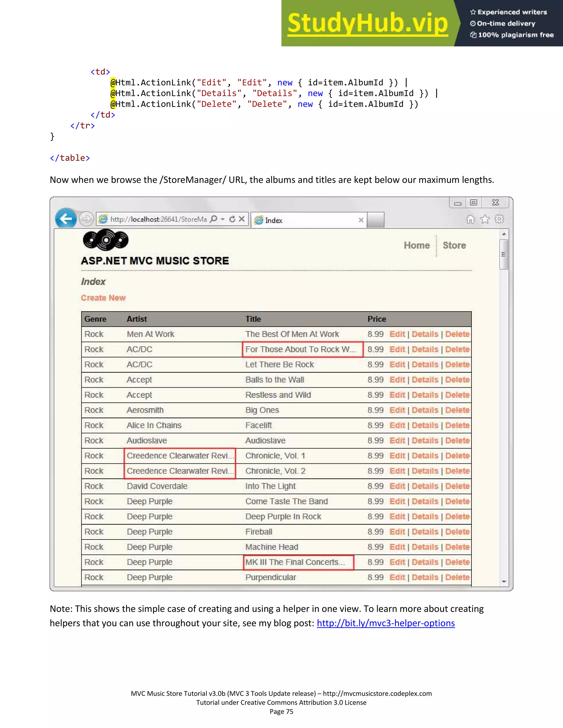The height and width of the screenshot is (728, 563).
Task: Click the Favorites star icon
Action: point(485,219)
